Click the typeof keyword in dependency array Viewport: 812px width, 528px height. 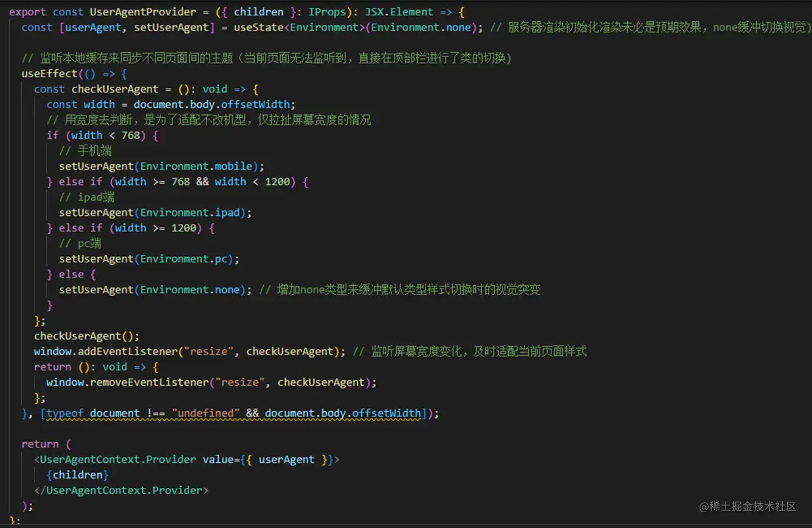click(x=65, y=413)
